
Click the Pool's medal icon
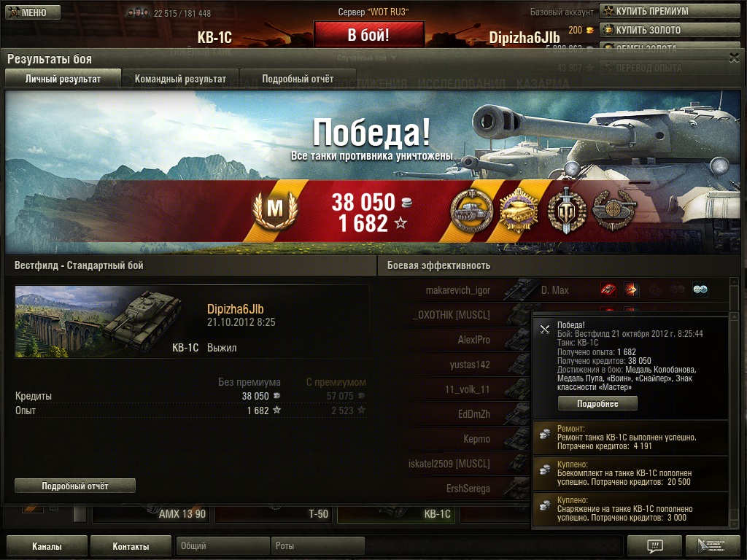pyautogui.click(x=518, y=210)
